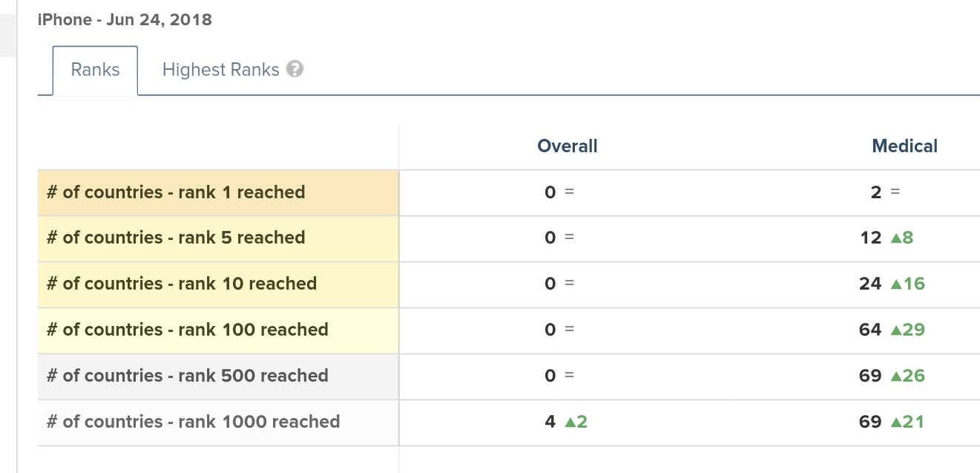Click green up arrow in Medical rank 1000 row
980x473 pixels.
[895, 423]
